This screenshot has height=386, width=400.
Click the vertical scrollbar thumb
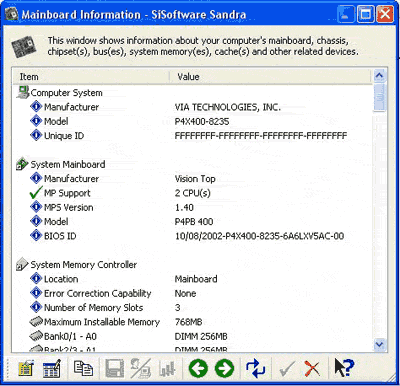(x=379, y=97)
